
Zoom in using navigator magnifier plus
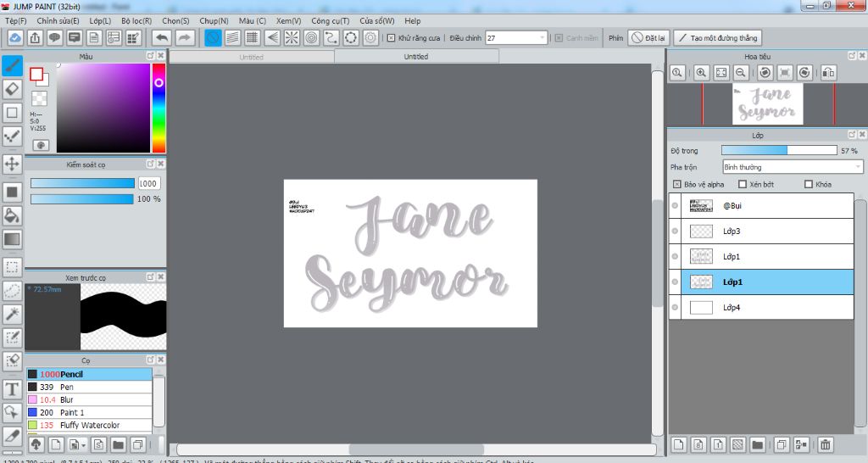coord(701,73)
